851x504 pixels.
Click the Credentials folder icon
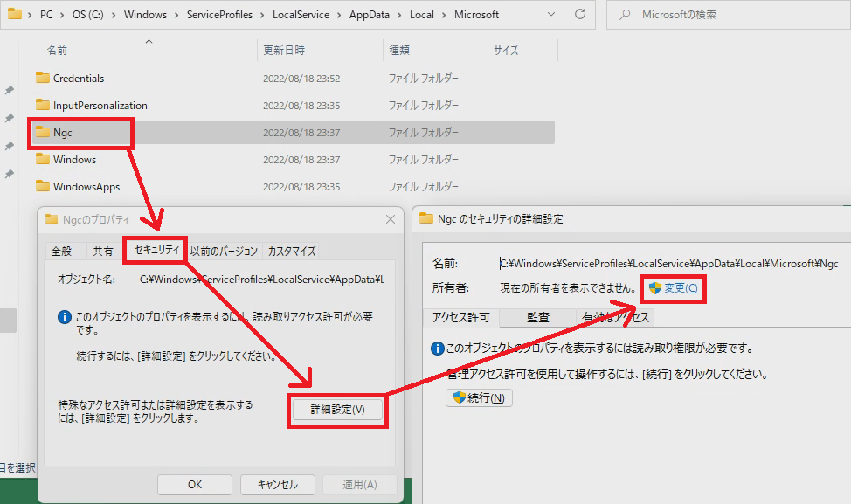click(x=42, y=78)
